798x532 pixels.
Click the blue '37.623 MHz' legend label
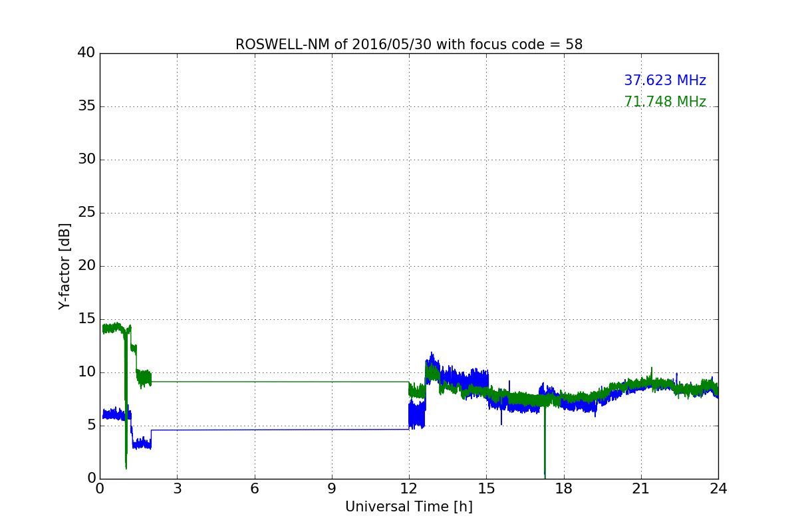(665, 80)
